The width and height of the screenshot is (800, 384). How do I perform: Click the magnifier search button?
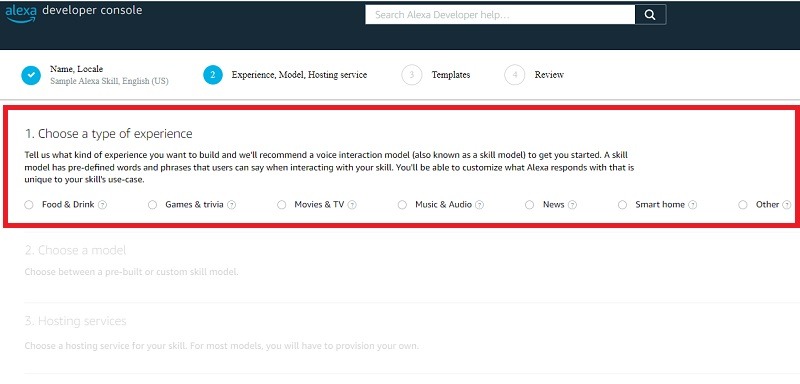pos(650,15)
